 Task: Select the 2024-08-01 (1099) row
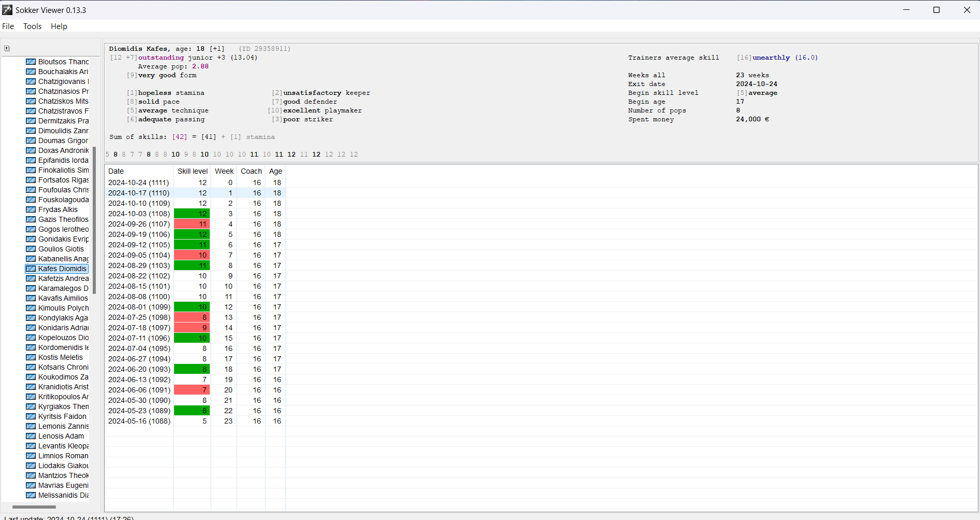click(195, 307)
